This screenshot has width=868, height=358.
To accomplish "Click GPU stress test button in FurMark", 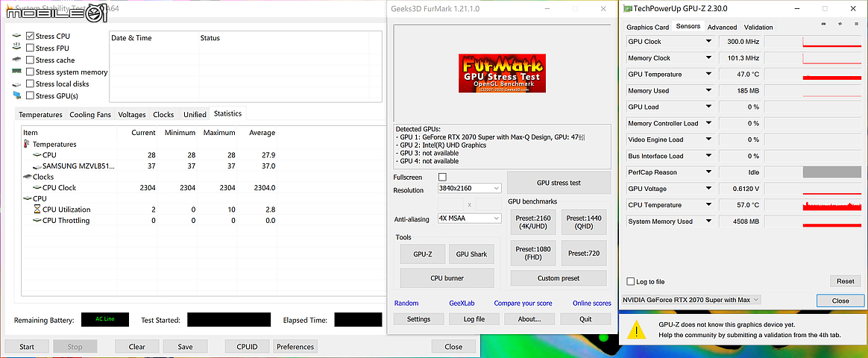I will [x=559, y=183].
